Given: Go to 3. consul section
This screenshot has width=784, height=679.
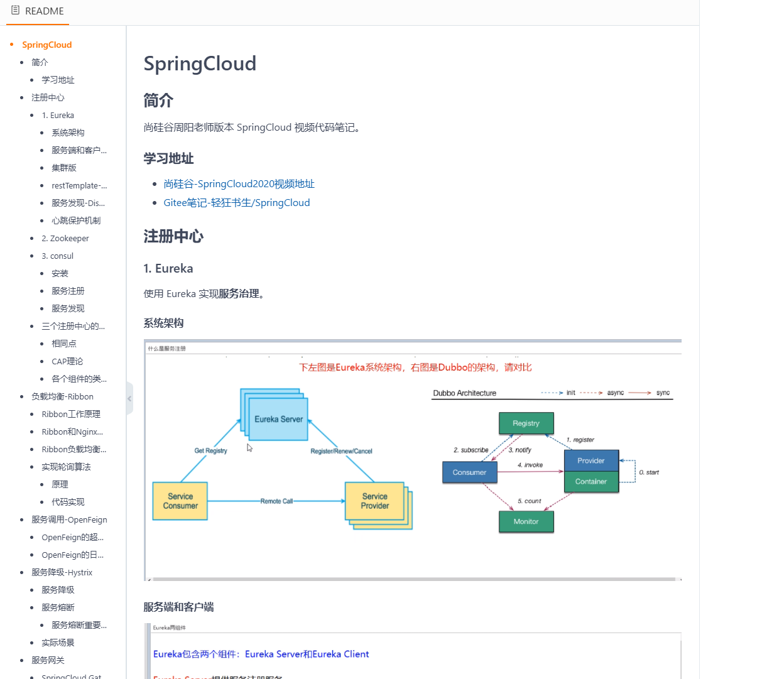Looking at the screenshot, I should 58,256.
